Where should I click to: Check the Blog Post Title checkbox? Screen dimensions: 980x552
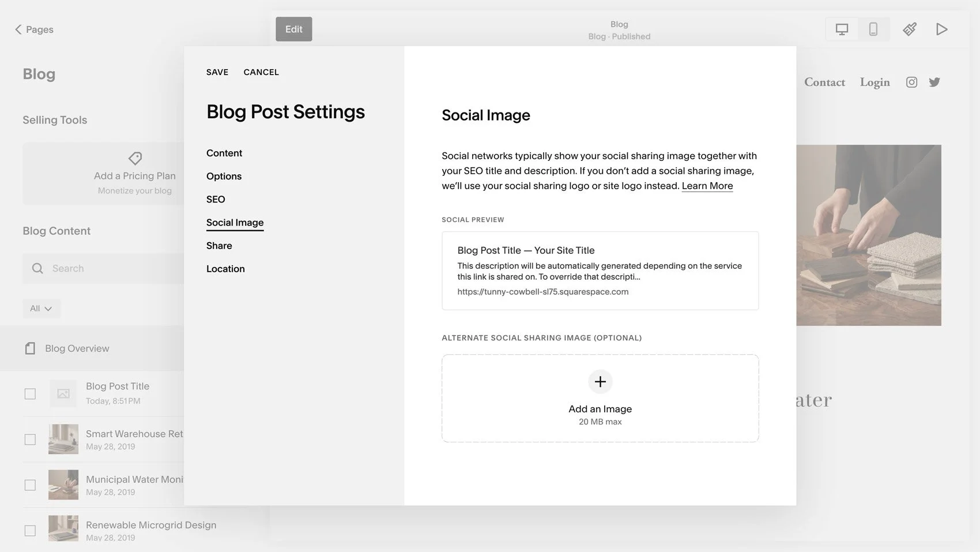tap(30, 394)
